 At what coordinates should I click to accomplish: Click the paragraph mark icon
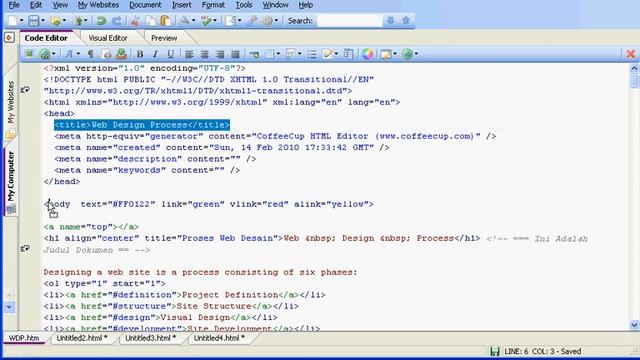(91, 54)
